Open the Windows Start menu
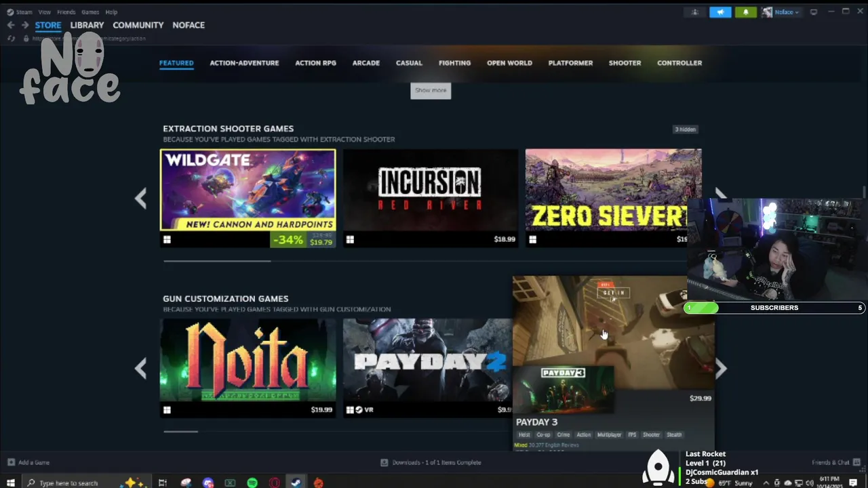 pos(11,483)
